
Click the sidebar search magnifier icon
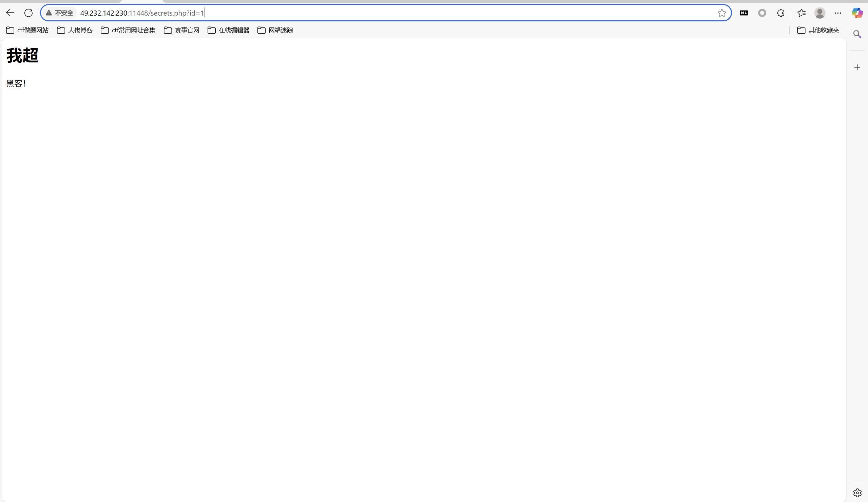[857, 34]
